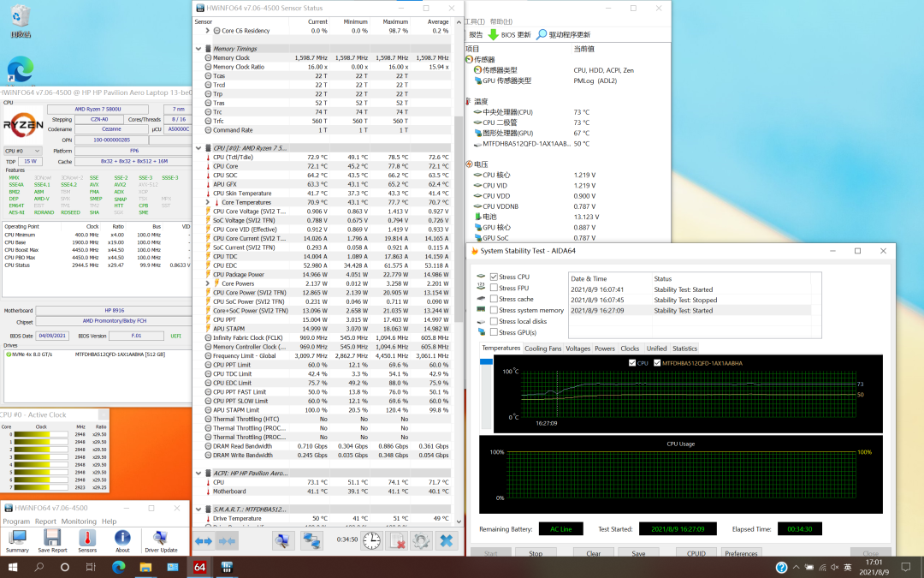
Task: Open Microsoft Edge from the taskbar
Action: 119,568
